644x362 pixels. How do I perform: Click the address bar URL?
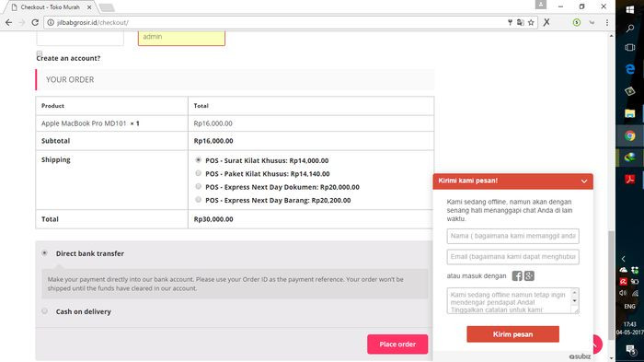pyautogui.click(x=92, y=23)
